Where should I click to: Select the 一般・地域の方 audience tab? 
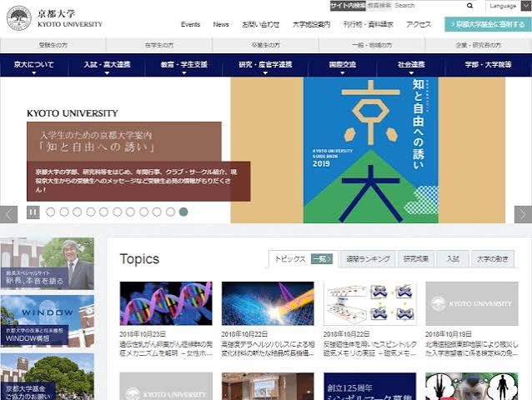[372, 45]
